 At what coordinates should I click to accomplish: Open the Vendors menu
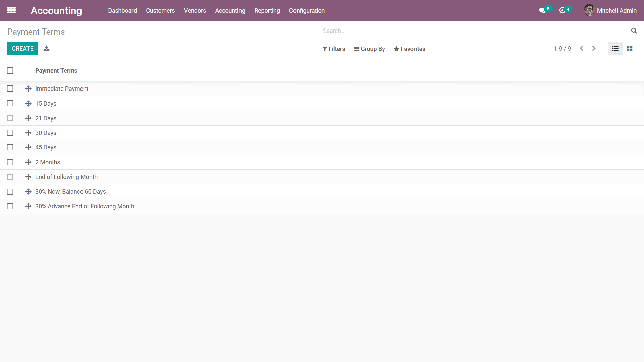pos(195,11)
